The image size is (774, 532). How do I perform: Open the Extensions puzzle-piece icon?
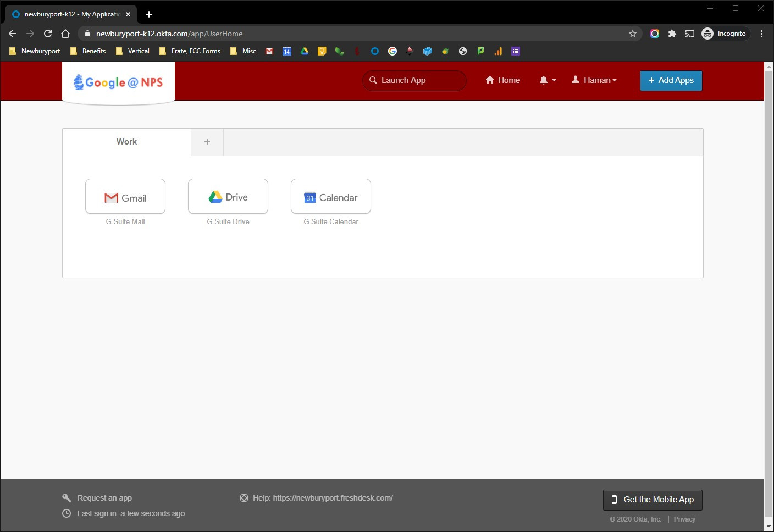point(672,34)
